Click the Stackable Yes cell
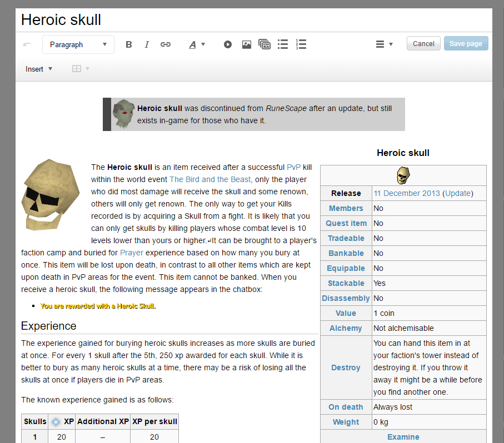This screenshot has width=504, height=443. (429, 283)
